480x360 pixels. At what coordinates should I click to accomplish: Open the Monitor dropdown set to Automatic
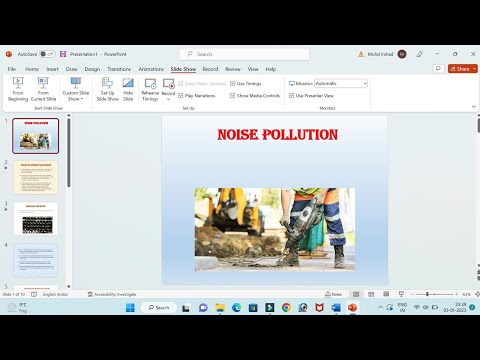[341, 83]
